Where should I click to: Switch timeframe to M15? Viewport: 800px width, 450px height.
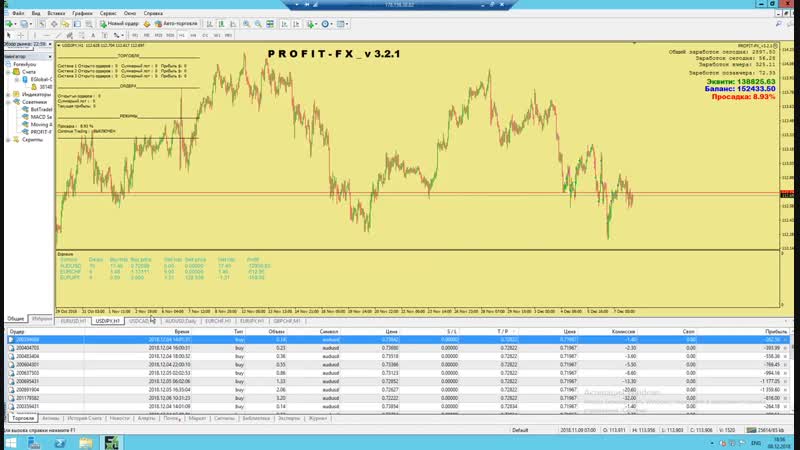pyautogui.click(x=158, y=35)
